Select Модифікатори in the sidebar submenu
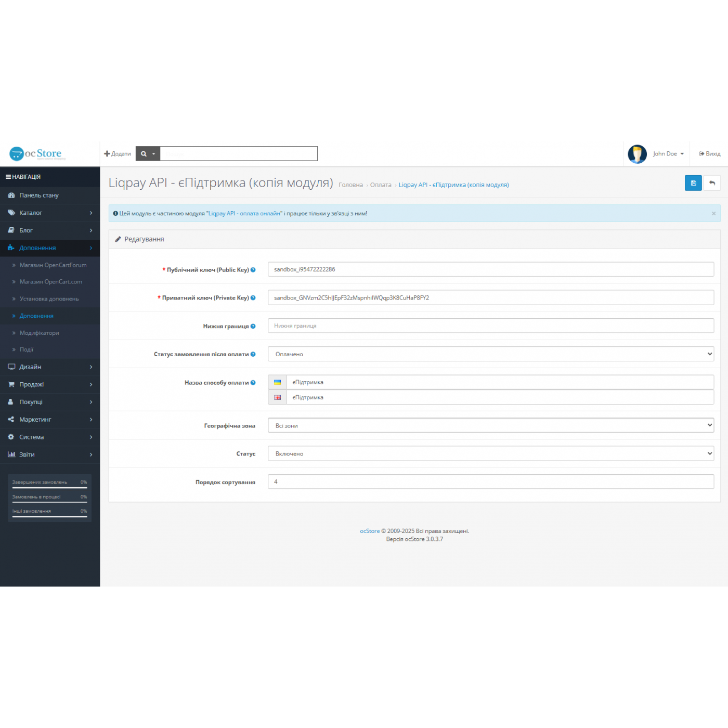The width and height of the screenshot is (728, 728). click(40, 333)
